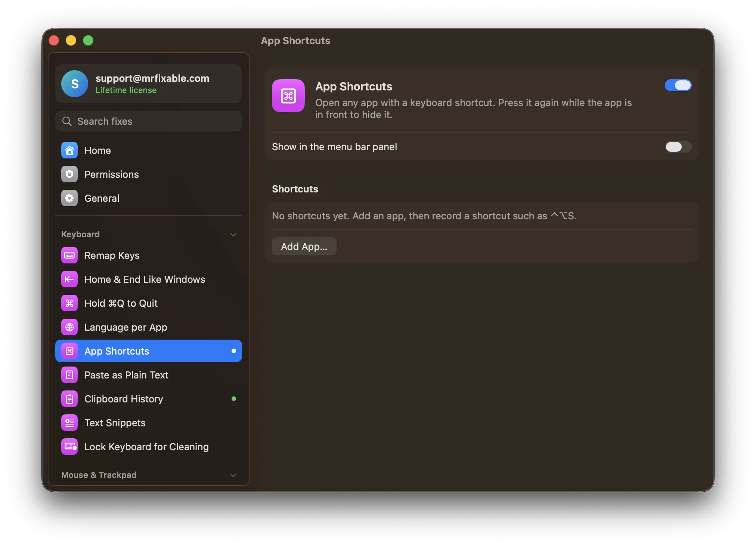This screenshot has height=547, width=756.
Task: Open the Permissions sidebar item
Action: click(149, 174)
